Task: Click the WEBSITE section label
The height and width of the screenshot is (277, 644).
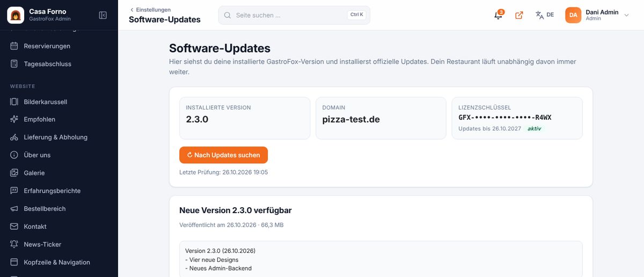Action: point(23,86)
